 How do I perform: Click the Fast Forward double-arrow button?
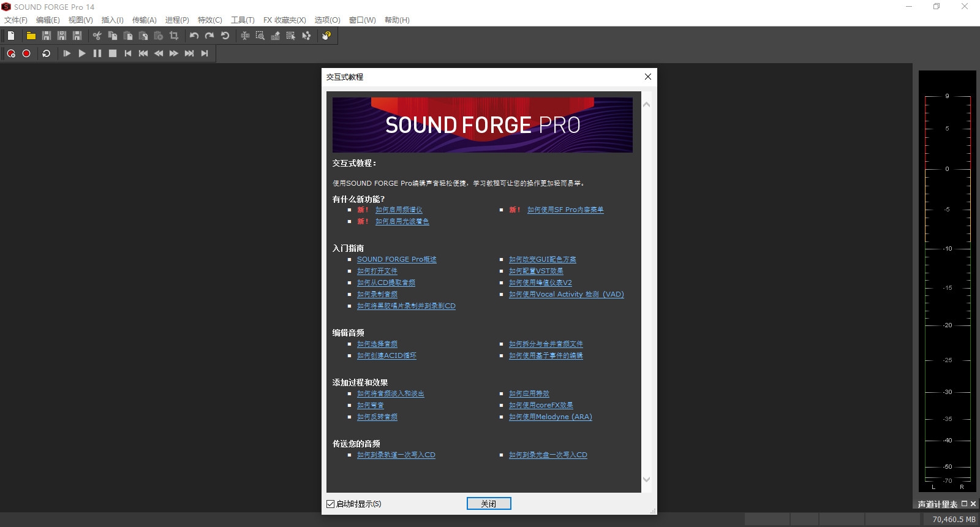pyautogui.click(x=174, y=53)
